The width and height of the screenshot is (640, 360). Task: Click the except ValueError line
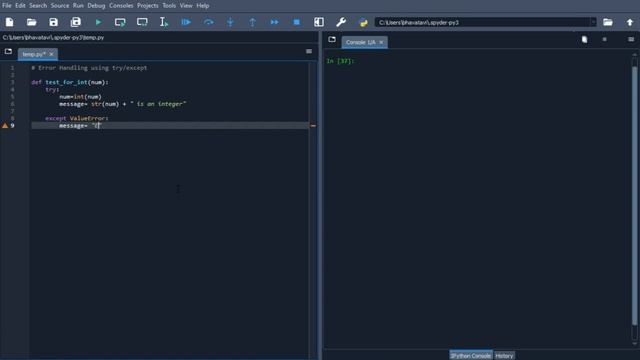(77, 118)
